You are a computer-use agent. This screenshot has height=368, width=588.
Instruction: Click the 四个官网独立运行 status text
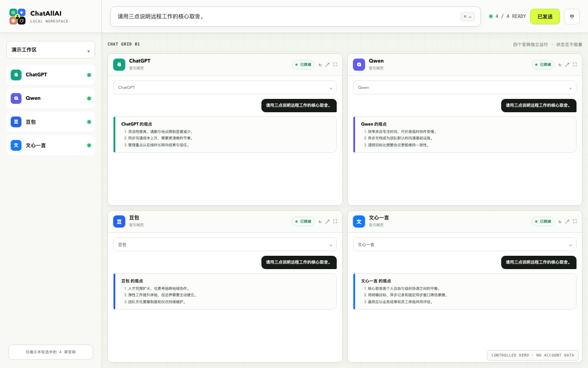(x=531, y=45)
